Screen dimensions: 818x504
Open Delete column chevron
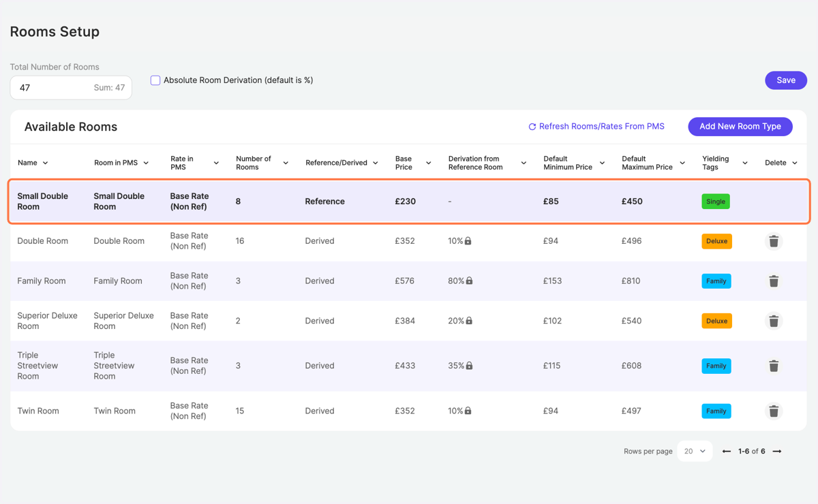click(795, 163)
